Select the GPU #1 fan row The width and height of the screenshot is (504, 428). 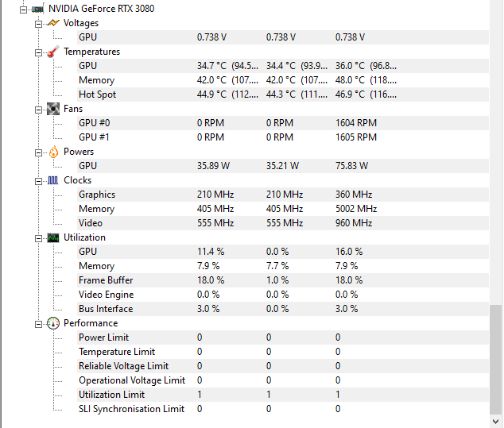click(x=95, y=137)
